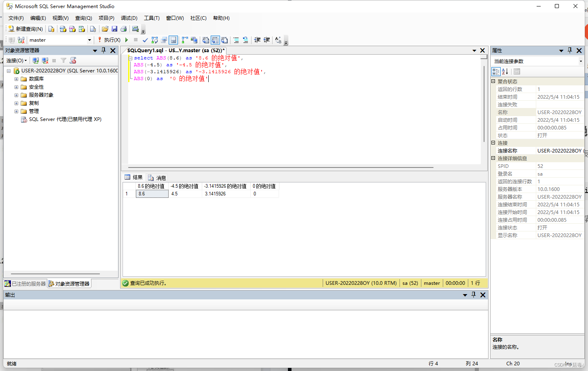Start debugging with green play icon

click(x=127, y=40)
